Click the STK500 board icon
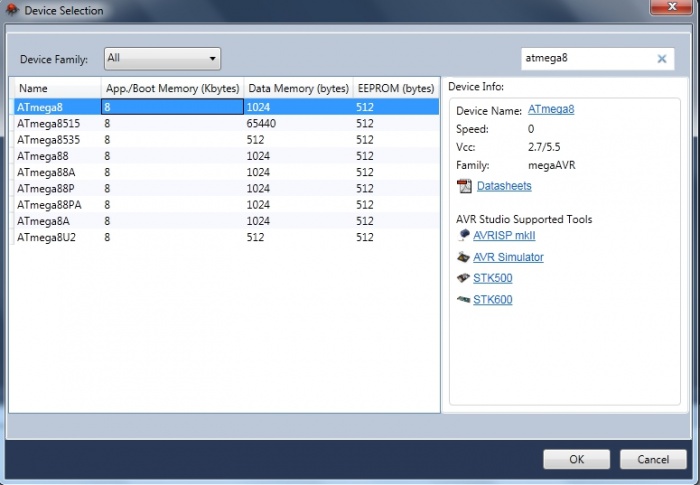Screen dimensions: 700x485 click(x=463, y=278)
